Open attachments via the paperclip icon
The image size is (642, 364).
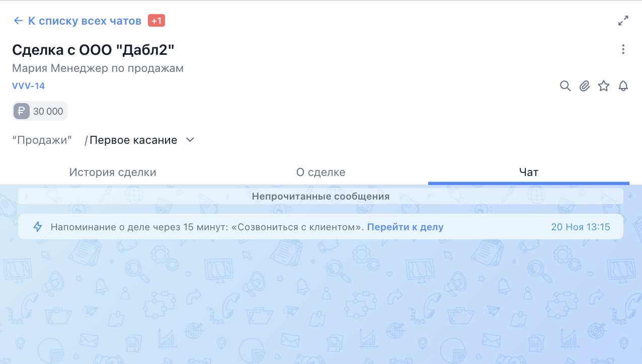(x=584, y=86)
